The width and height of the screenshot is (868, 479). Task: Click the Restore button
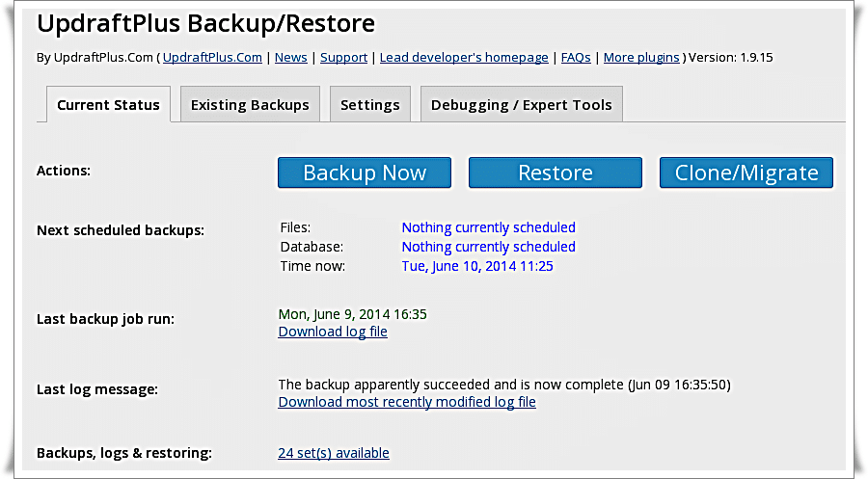556,173
